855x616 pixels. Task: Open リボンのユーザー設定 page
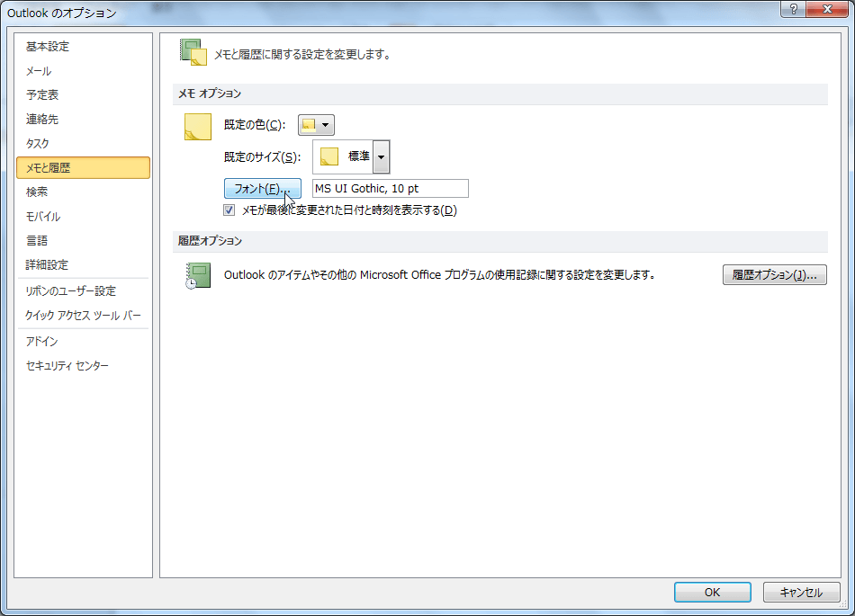tap(70, 291)
